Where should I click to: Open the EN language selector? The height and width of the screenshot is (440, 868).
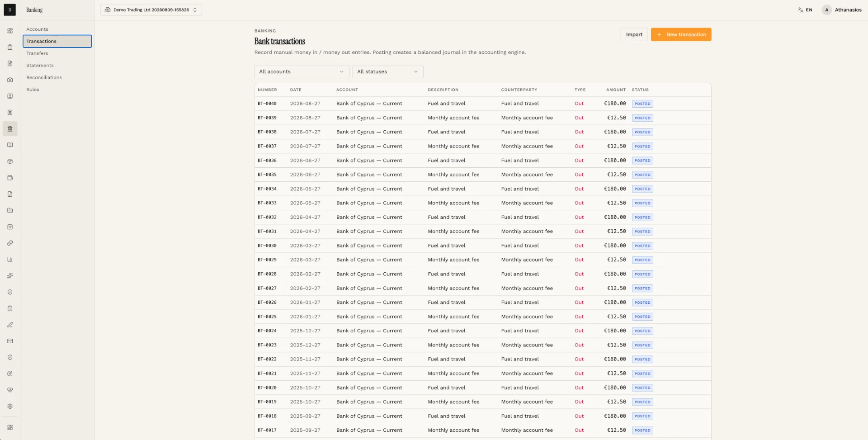[x=805, y=9]
